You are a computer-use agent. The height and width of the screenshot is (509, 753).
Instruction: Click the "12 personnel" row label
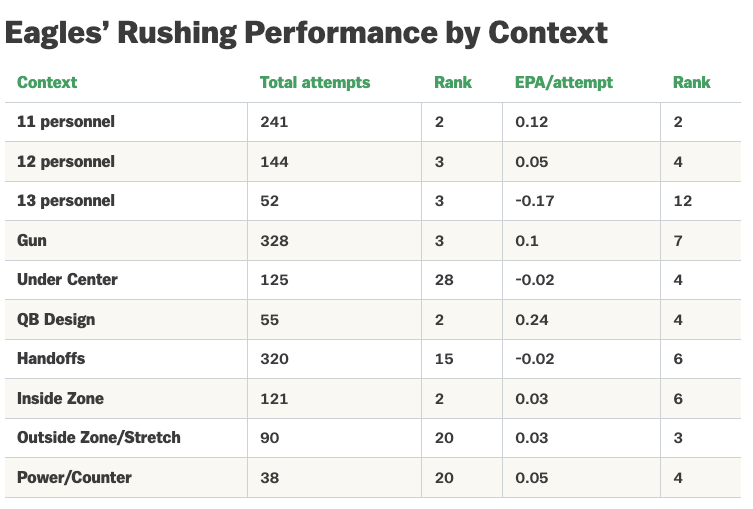click(x=66, y=162)
